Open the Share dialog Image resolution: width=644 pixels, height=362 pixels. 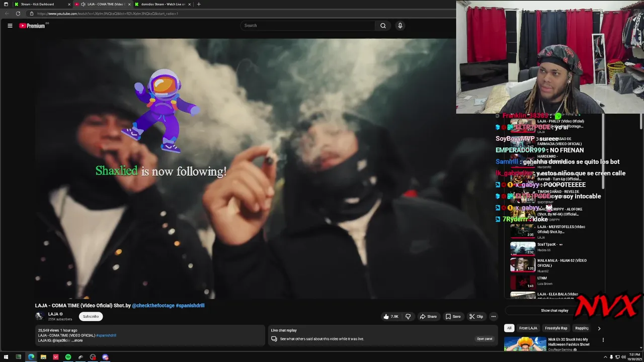pos(428,316)
